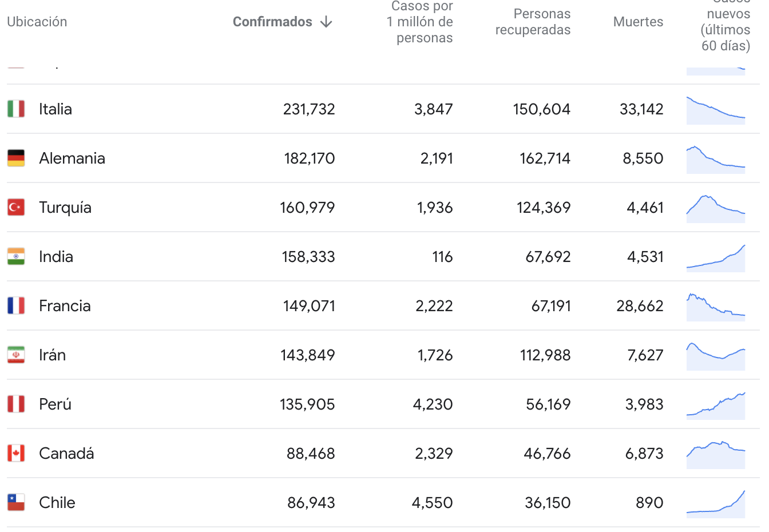Click the Canada flag icon
Screen dimensions: 769x532
(x=16, y=453)
